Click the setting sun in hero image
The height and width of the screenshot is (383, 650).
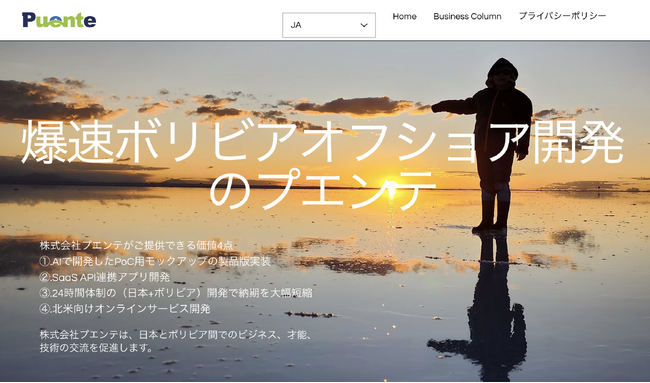click(391, 189)
